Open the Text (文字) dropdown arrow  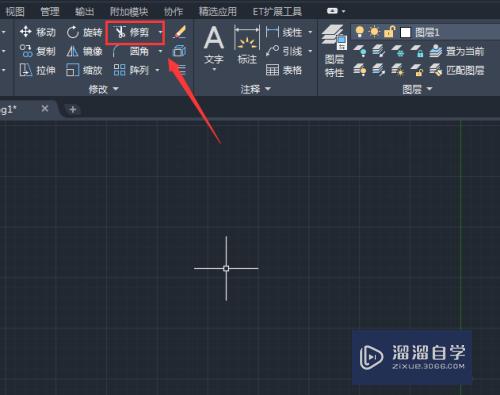point(214,69)
